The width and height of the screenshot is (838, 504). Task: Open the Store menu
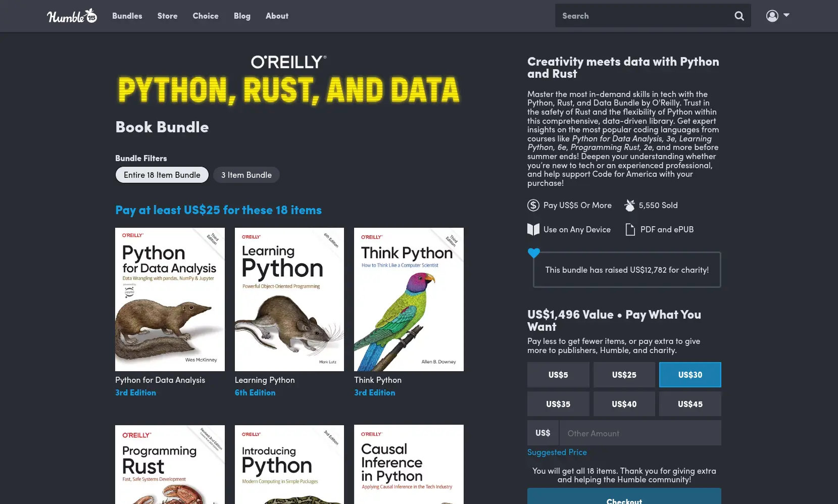(167, 16)
